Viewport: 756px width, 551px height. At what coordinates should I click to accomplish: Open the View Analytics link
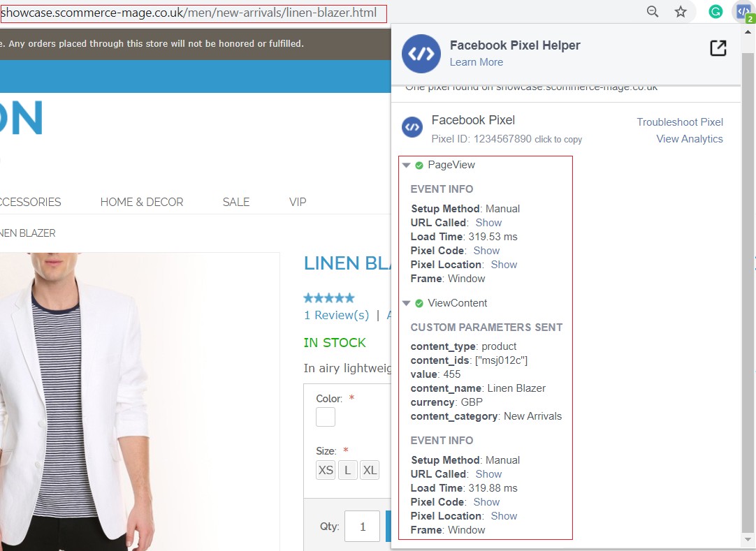689,139
